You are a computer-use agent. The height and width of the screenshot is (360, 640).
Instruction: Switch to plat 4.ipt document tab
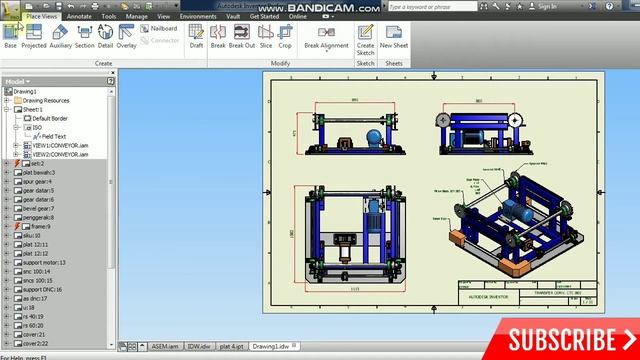[x=231, y=346]
